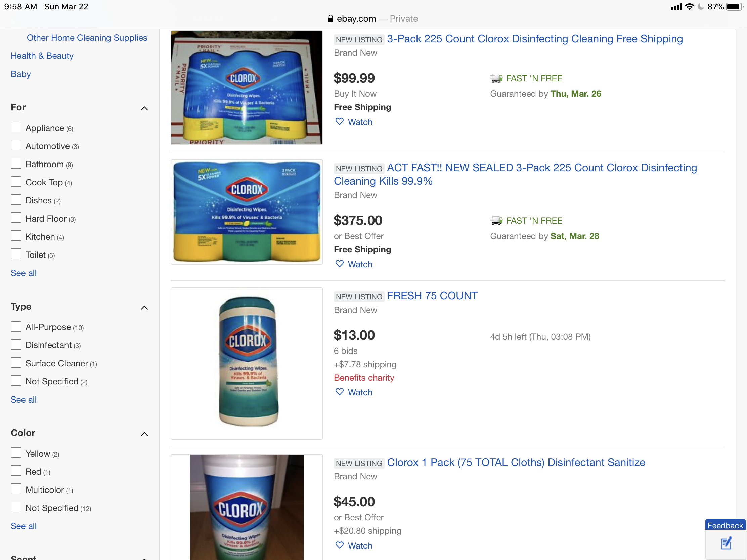The width and height of the screenshot is (747, 560).
Task: Tick the Yellow color checkbox
Action: click(16, 453)
